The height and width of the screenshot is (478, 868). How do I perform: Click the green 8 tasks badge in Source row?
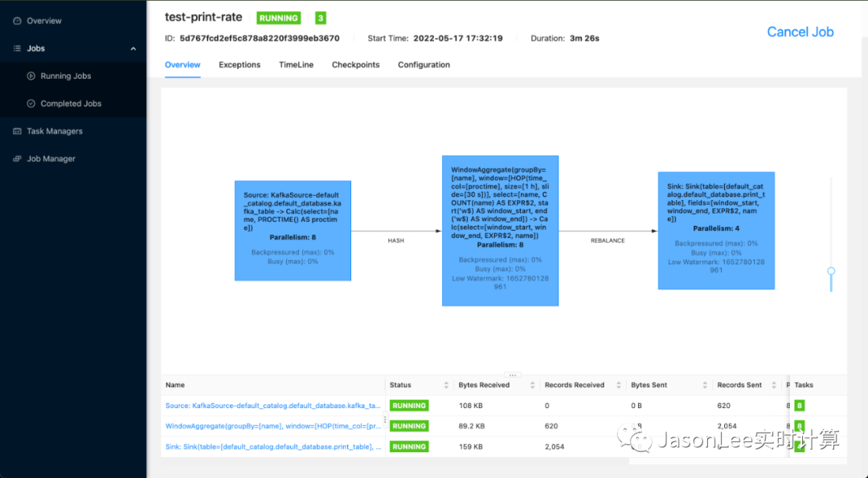pos(800,406)
